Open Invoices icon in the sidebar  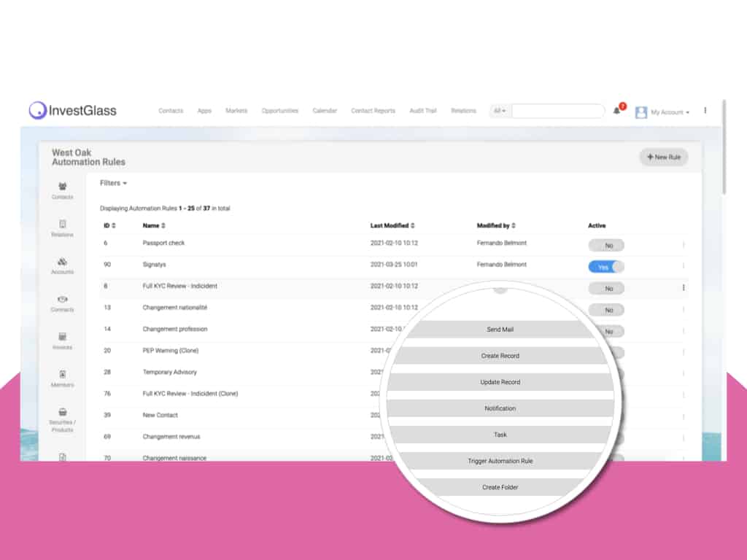coord(63,341)
